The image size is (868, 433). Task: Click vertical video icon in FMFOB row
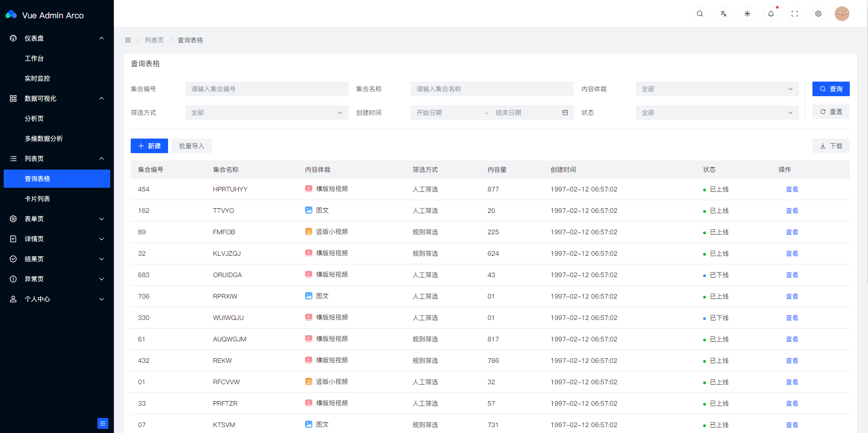point(309,232)
